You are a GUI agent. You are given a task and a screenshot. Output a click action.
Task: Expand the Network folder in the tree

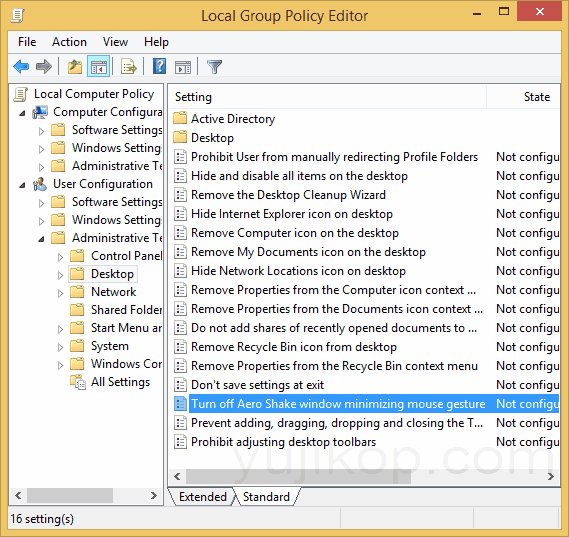tap(60, 293)
